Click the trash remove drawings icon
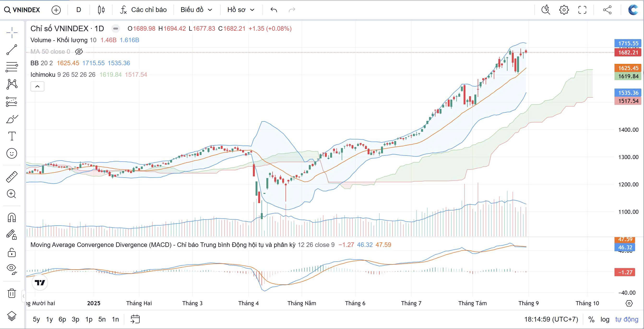Image resolution: width=644 pixels, height=329 pixels. [x=12, y=293]
